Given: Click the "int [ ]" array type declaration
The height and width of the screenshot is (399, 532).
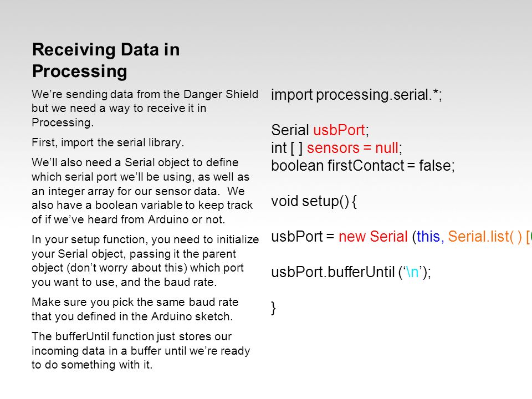Looking at the screenshot, I should click(x=287, y=148).
